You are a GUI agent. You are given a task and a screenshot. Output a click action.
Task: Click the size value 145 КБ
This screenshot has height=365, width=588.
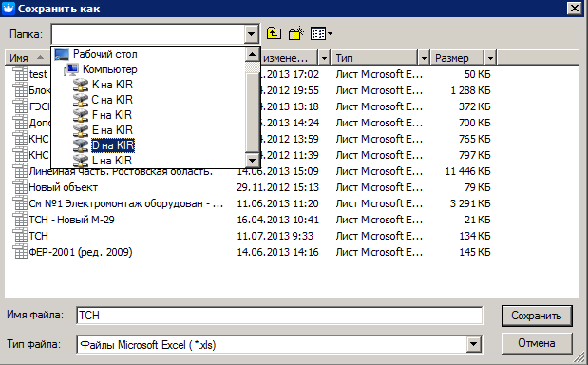tap(475, 252)
